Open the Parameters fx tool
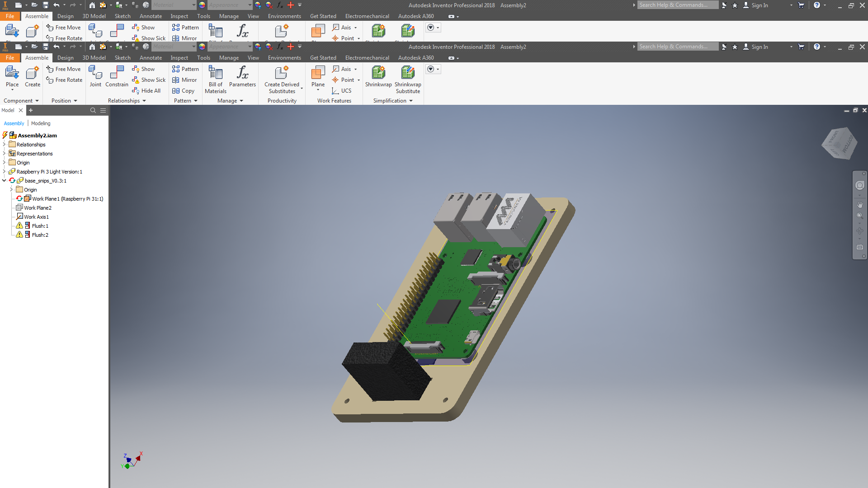This screenshot has width=868, height=488. 242,73
